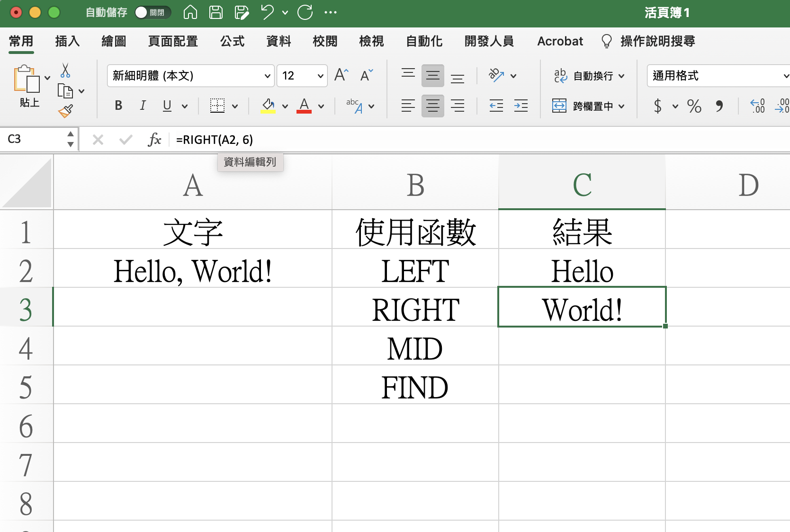The width and height of the screenshot is (790, 532).
Task: Apply the yellow fill color
Action: click(268, 106)
